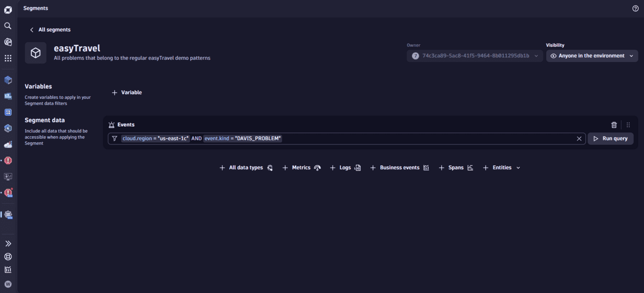Expand the Entities chevron
This screenshot has width=644, height=293.
tap(518, 167)
